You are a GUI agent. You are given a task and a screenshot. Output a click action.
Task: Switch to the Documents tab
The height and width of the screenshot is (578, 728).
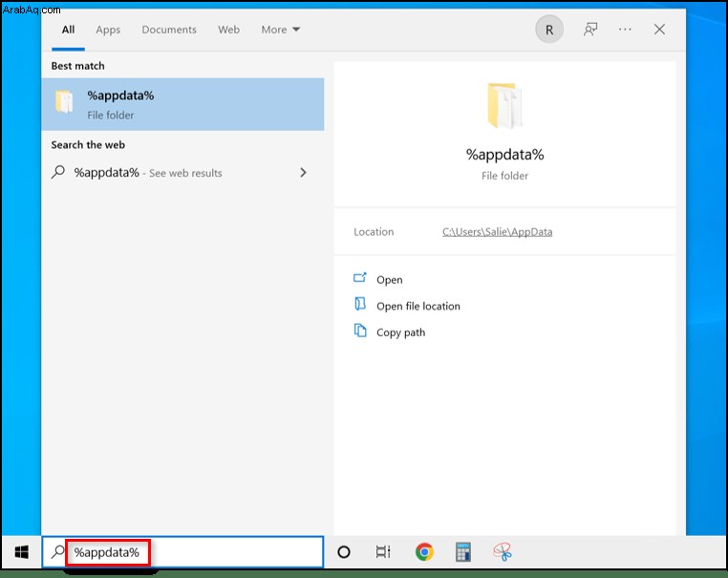[x=169, y=30]
